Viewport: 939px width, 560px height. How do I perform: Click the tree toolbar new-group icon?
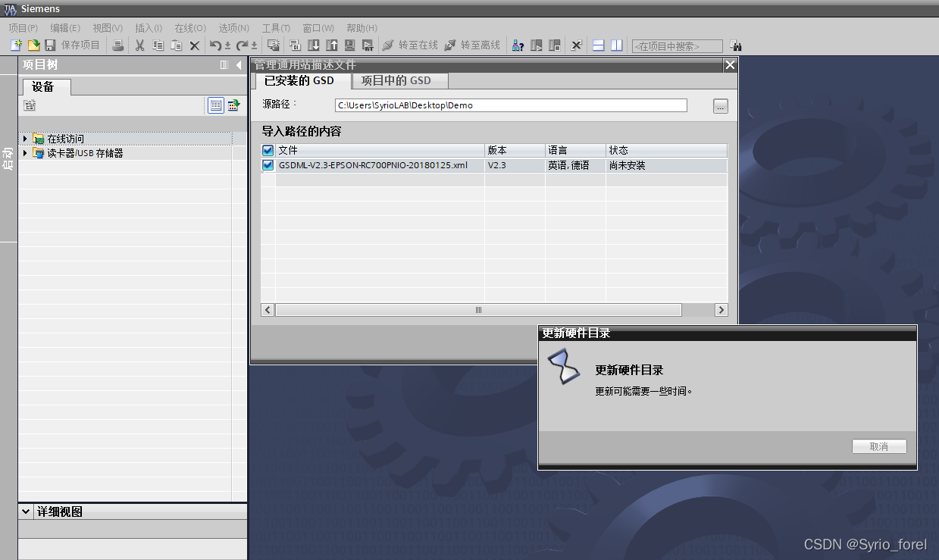click(x=30, y=105)
